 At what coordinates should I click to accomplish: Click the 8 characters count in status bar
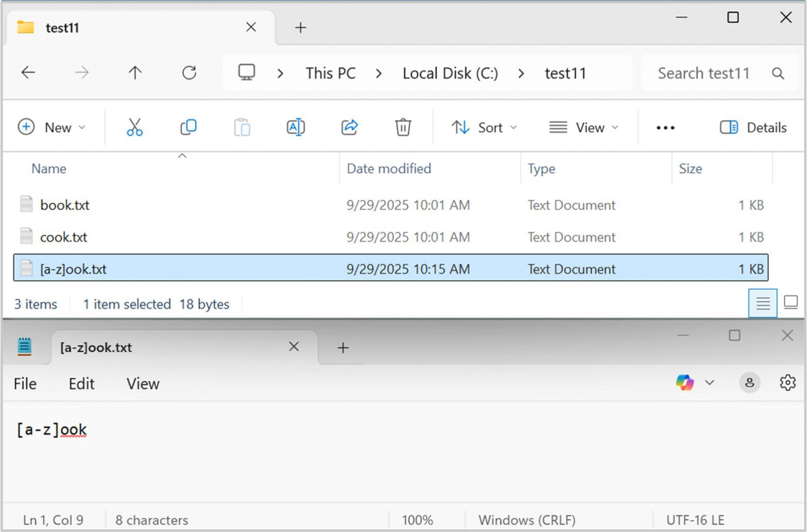(x=152, y=520)
